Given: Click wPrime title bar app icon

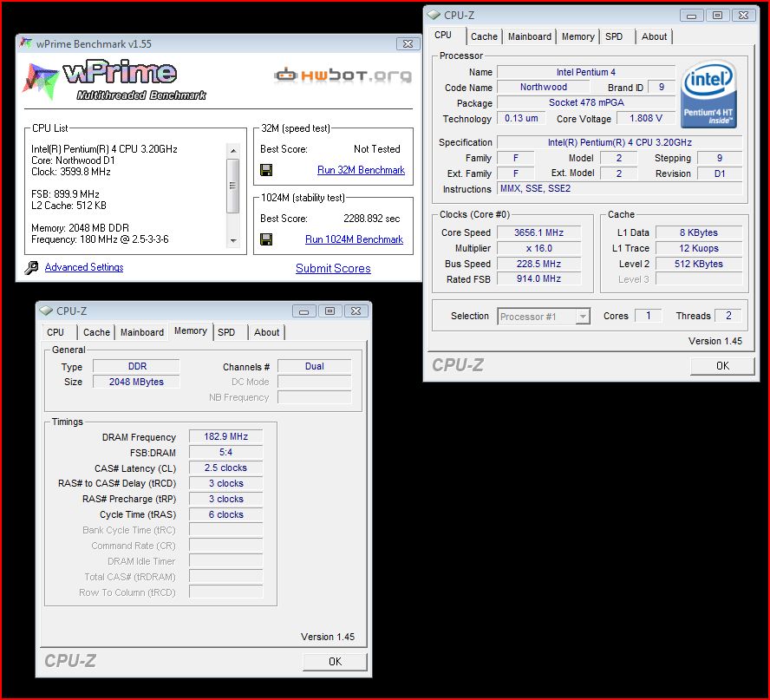Looking at the screenshot, I should [25, 43].
